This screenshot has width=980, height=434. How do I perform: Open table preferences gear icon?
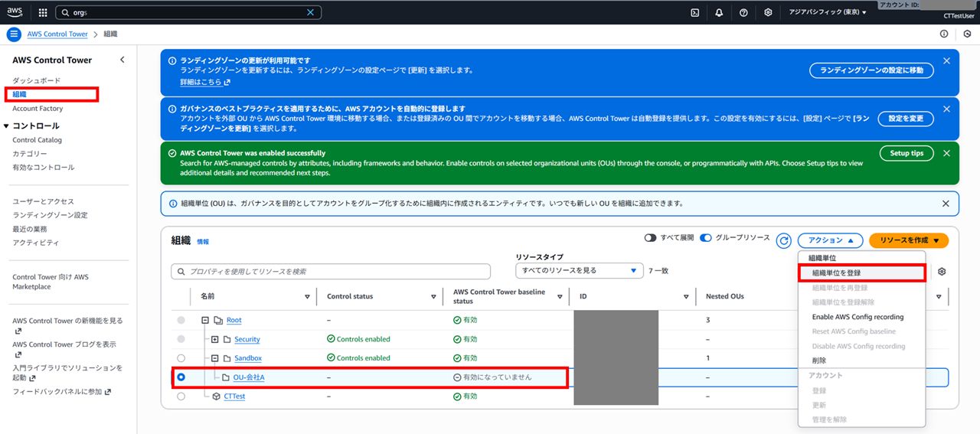(942, 272)
